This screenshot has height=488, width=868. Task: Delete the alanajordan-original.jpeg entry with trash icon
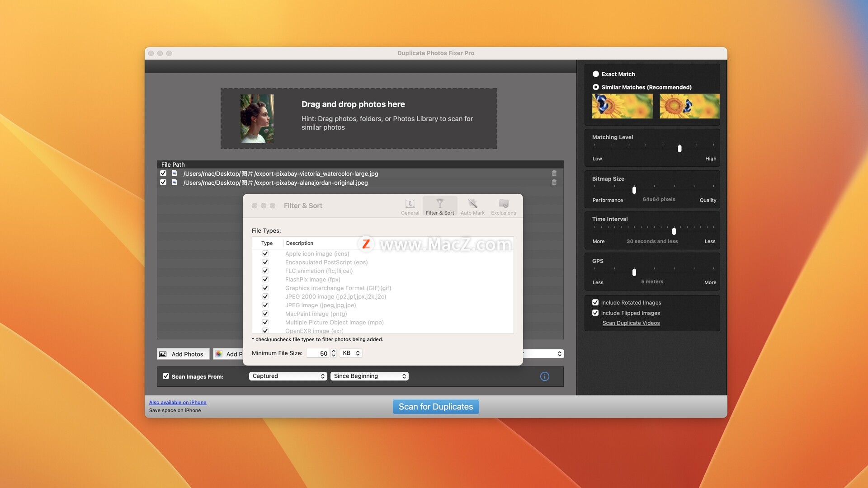click(554, 183)
